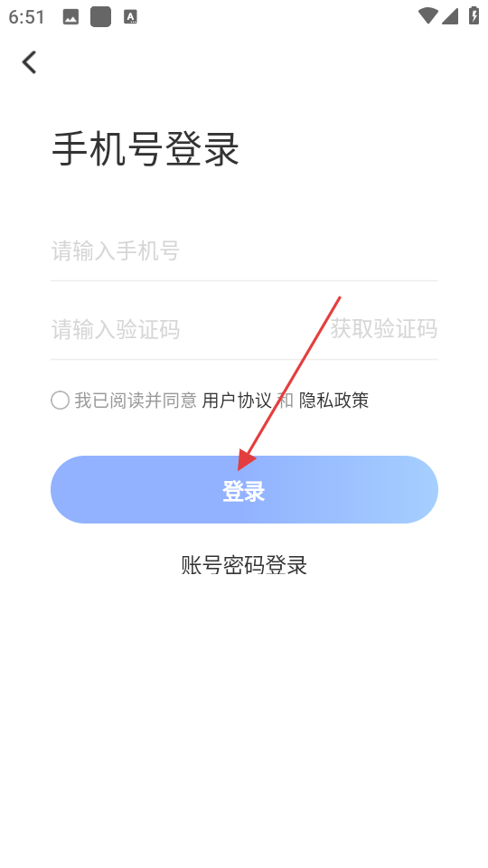
Task: Tap the 手机号登录 page heading
Action: (145, 149)
